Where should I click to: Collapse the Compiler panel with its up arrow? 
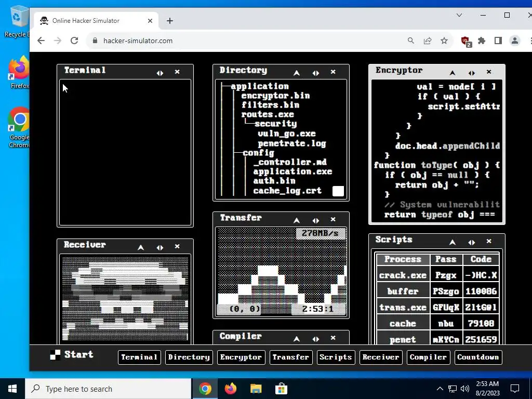(x=297, y=339)
